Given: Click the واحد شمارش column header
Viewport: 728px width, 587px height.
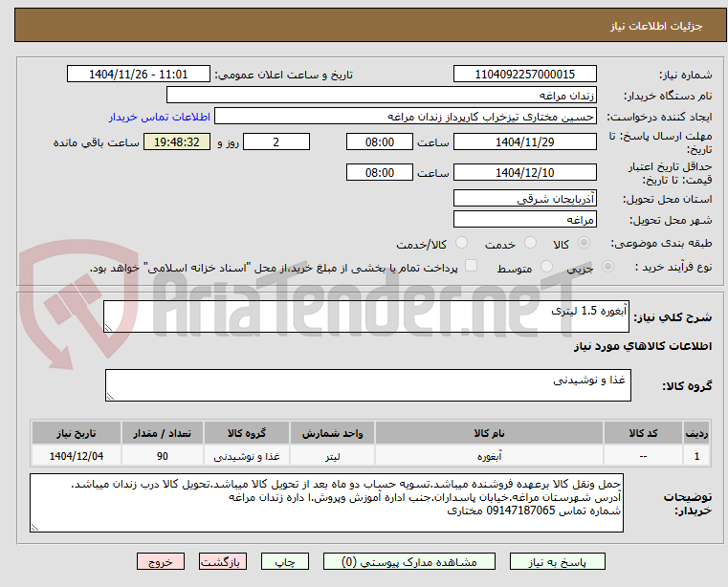Looking at the screenshot, I should (x=332, y=433).
